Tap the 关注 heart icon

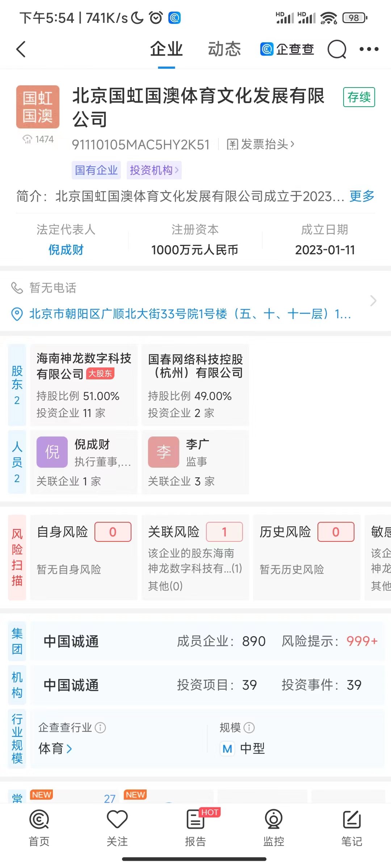[117, 820]
